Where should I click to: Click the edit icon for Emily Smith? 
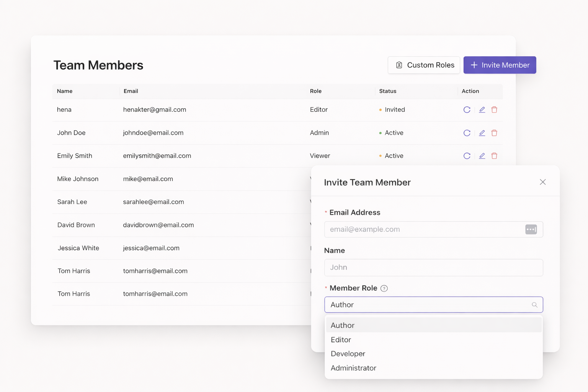tap(482, 156)
